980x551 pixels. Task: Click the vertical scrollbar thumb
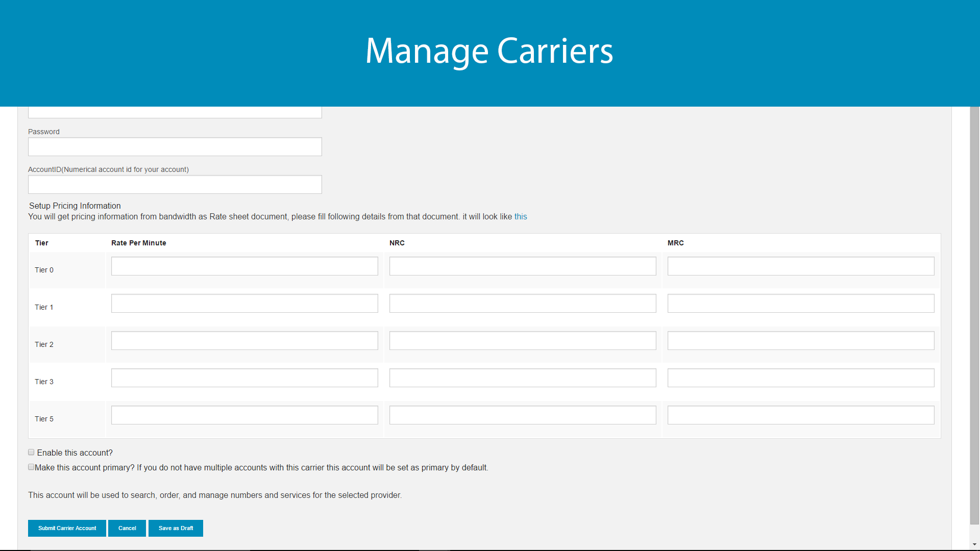(x=975, y=315)
